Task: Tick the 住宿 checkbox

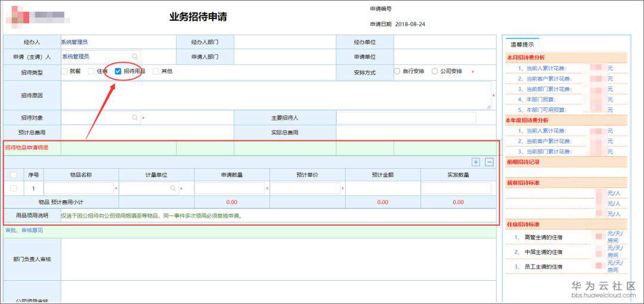Action: (x=91, y=71)
